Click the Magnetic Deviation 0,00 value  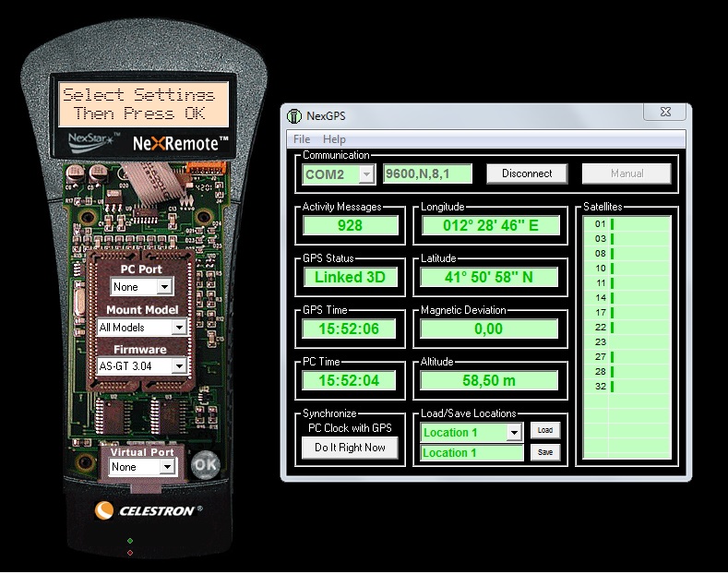coord(489,329)
